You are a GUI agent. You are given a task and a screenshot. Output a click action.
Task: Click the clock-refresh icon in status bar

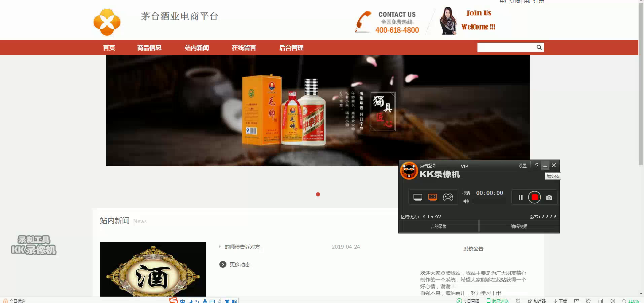(518, 301)
